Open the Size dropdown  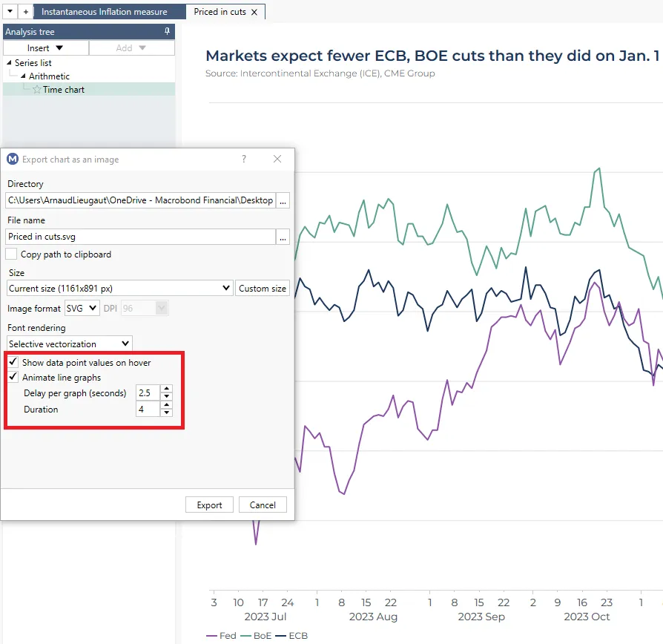pos(120,288)
